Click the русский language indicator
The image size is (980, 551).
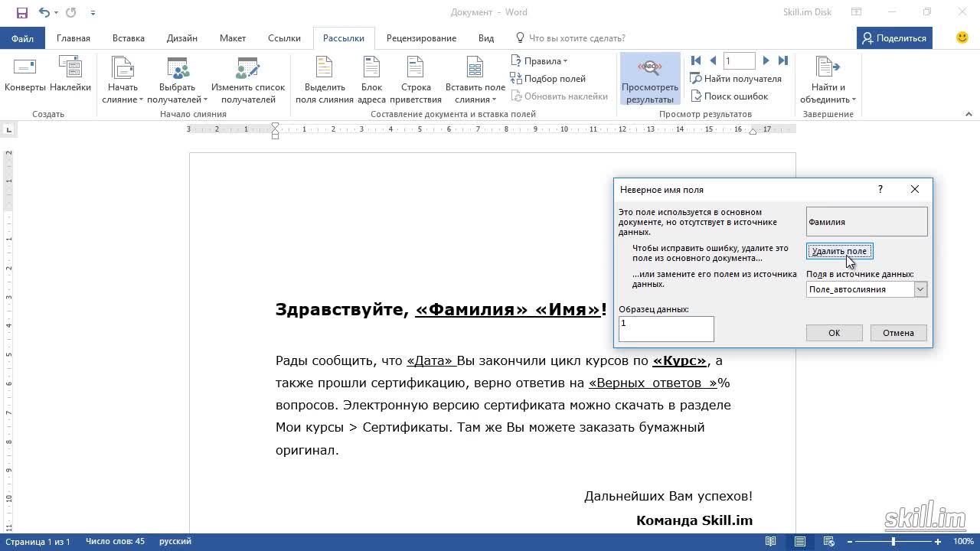coord(175,542)
